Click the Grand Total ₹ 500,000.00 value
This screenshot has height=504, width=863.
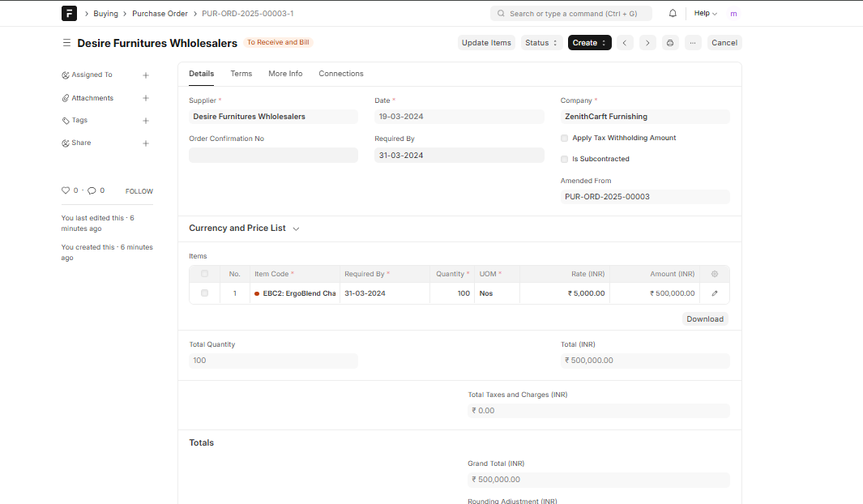[x=599, y=480]
